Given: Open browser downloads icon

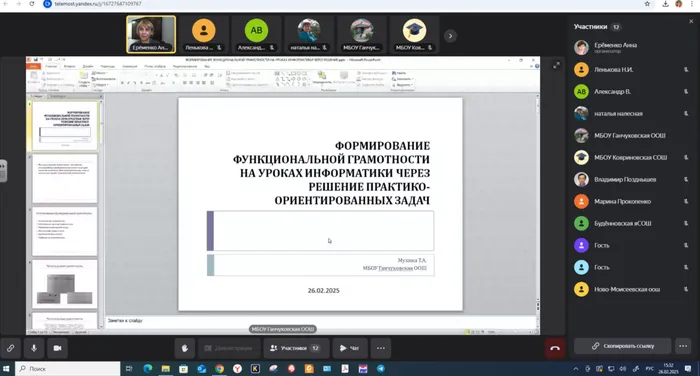Looking at the screenshot, I should (665, 4).
